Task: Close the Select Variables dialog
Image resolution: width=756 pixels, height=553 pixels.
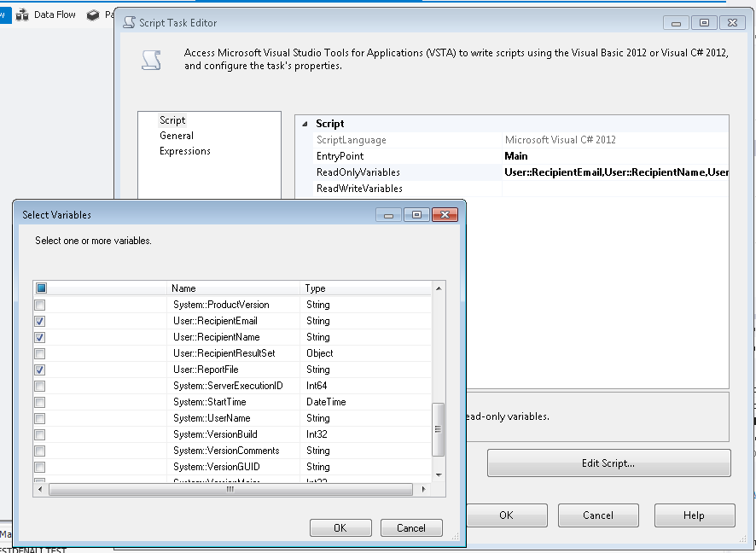Action: point(445,215)
